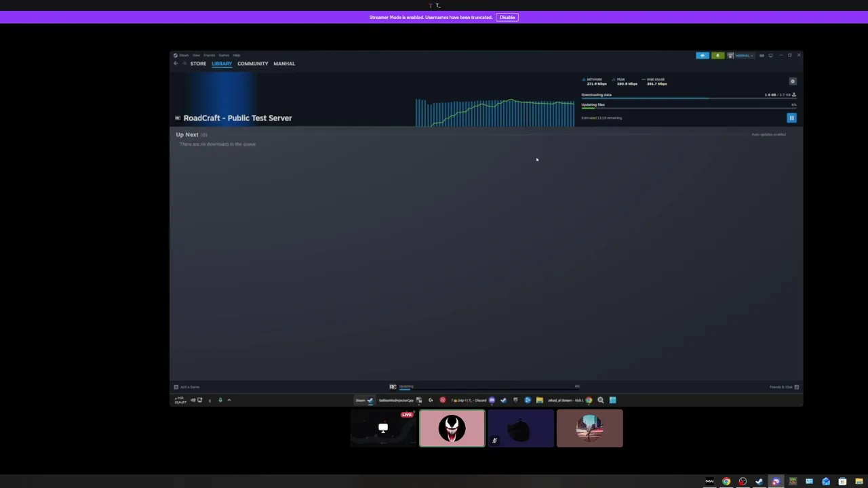Click file explorer folder in streamed taskbar

(539, 400)
